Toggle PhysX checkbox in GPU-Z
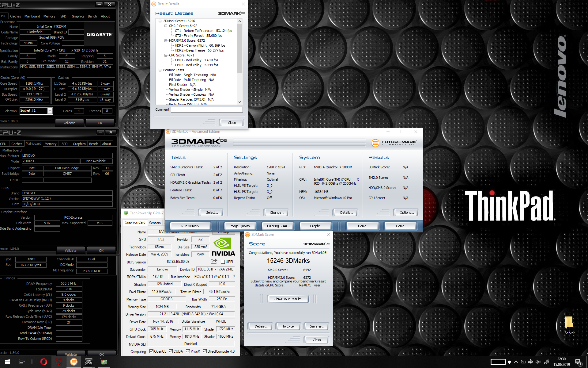This screenshot has height=368, width=588. click(x=188, y=351)
